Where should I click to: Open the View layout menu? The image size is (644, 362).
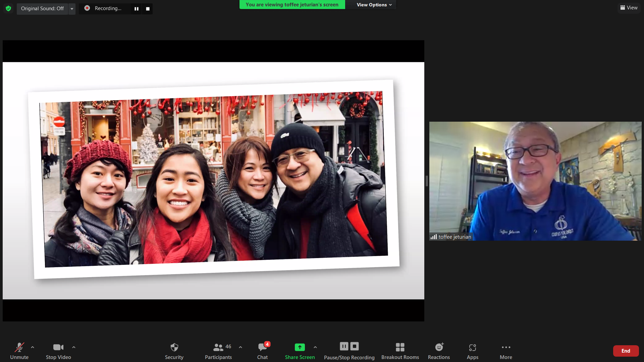click(x=629, y=8)
